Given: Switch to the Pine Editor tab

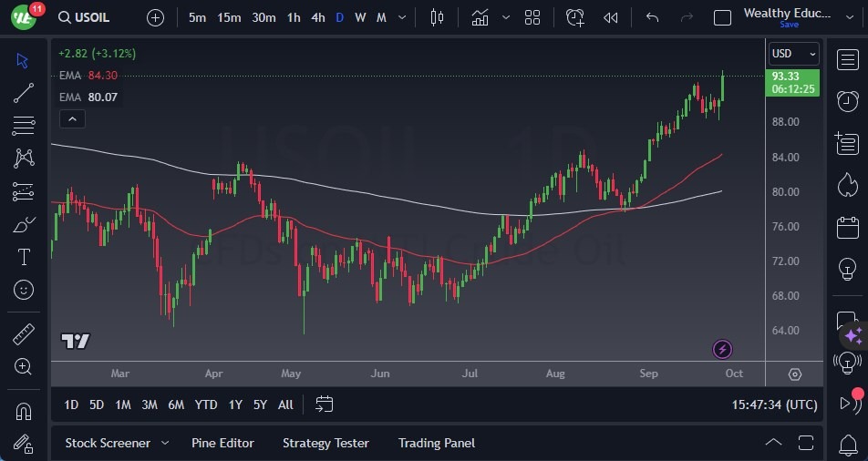Looking at the screenshot, I should pyautogui.click(x=222, y=443).
